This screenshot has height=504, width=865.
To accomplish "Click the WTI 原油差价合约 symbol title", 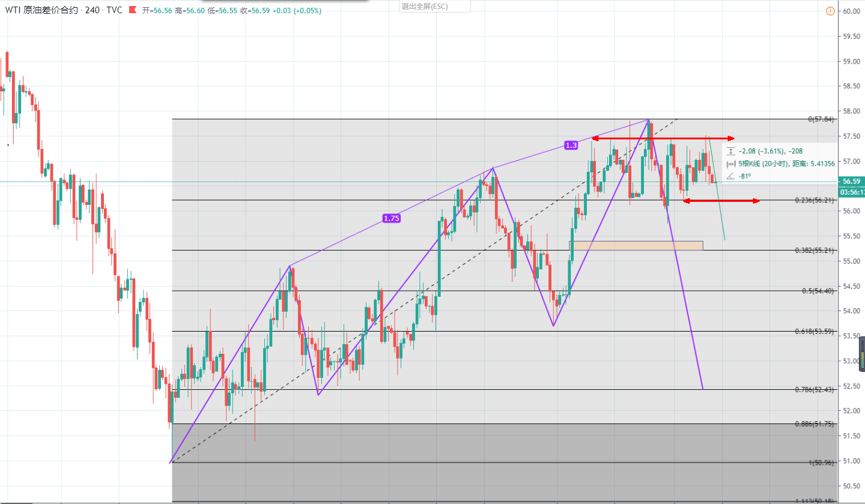I will (42, 11).
